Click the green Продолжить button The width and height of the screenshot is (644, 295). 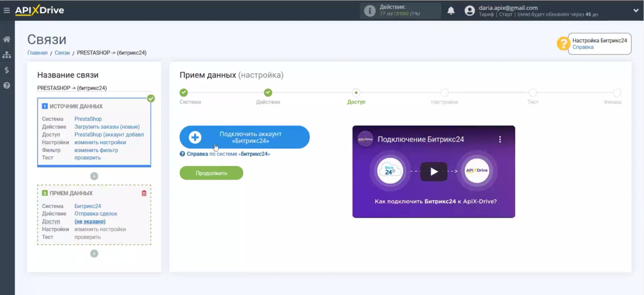(x=211, y=173)
